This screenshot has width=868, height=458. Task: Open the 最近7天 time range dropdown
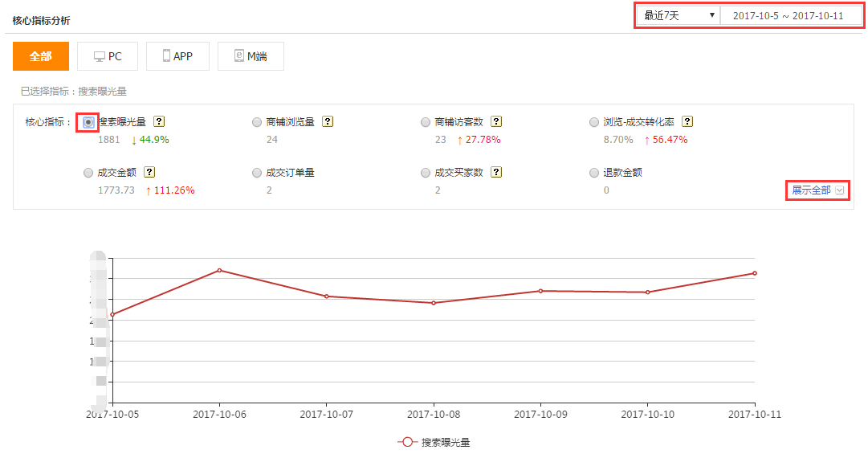click(x=679, y=15)
